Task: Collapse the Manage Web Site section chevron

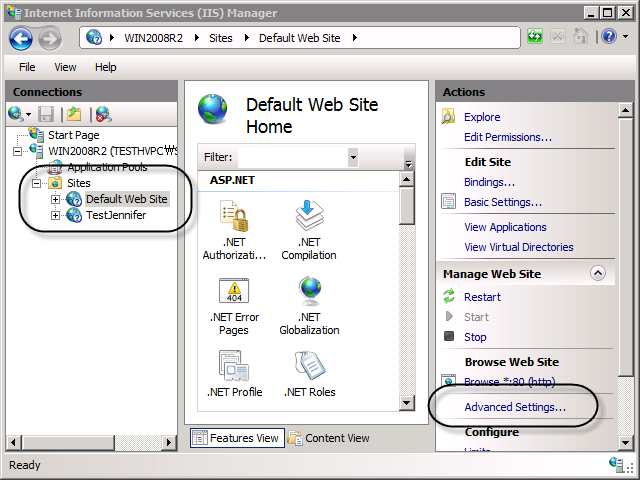Action: tap(598, 273)
